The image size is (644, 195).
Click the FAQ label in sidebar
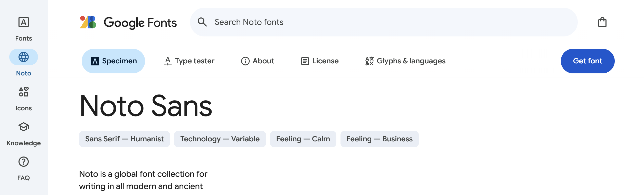click(24, 178)
